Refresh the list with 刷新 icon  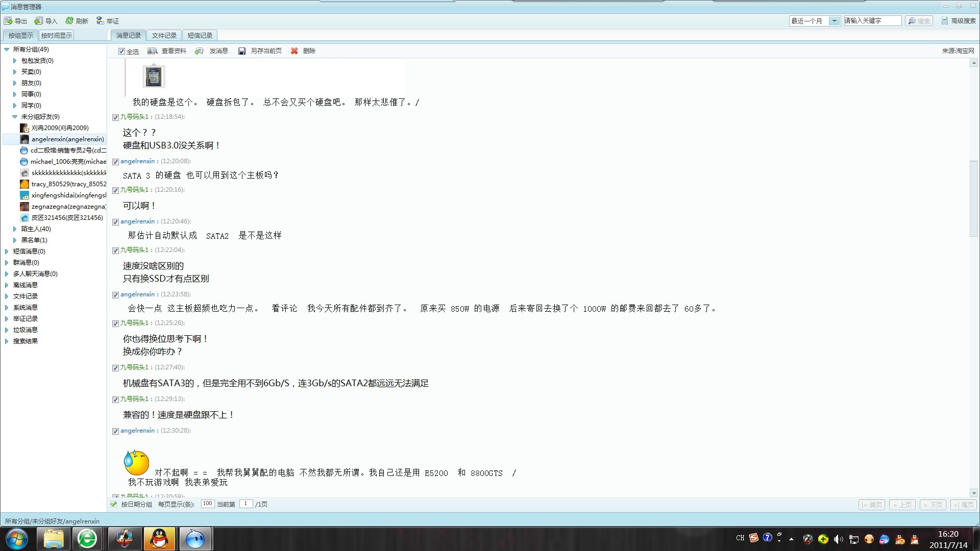click(69, 21)
